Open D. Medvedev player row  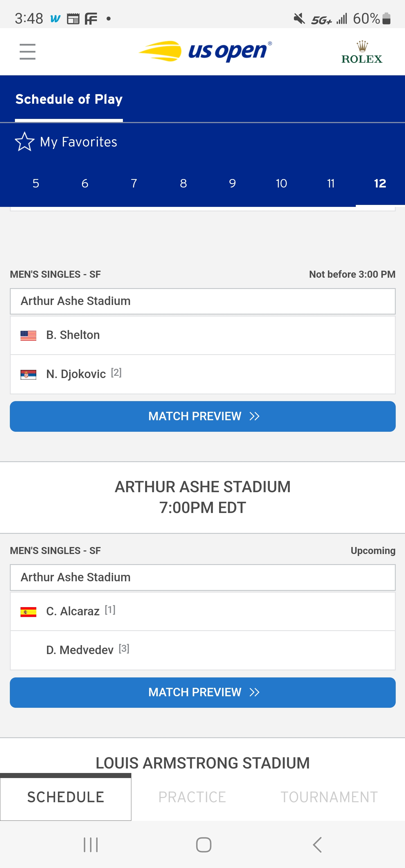[203, 650]
